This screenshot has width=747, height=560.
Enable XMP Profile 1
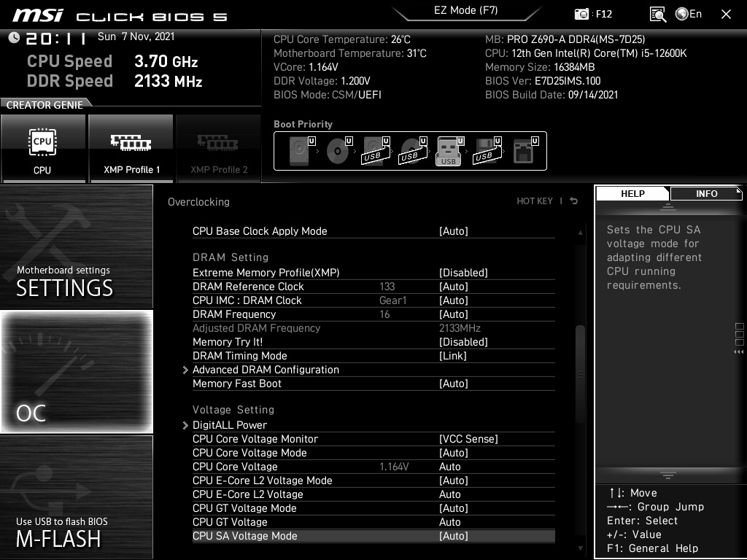pos(131,149)
